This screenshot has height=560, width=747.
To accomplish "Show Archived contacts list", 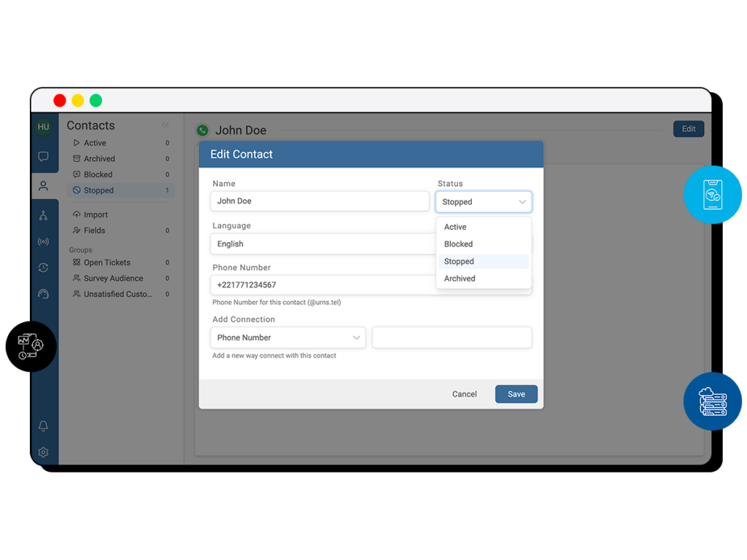I will pyautogui.click(x=121, y=158).
